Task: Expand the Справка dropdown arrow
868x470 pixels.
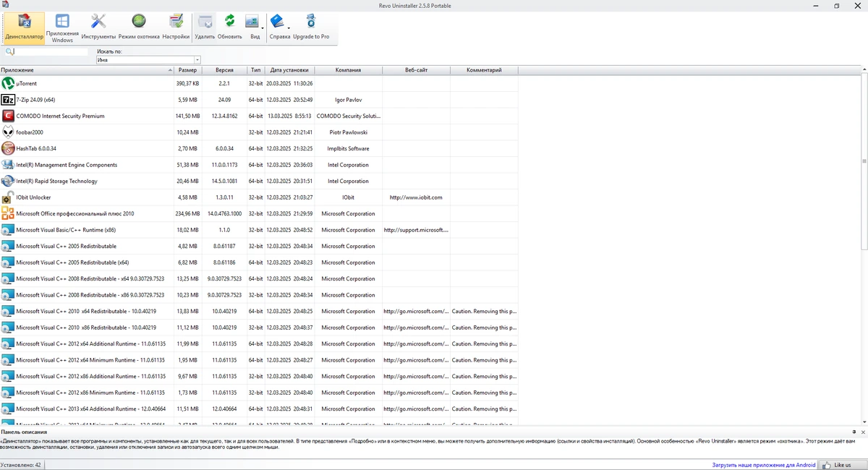Action: [289, 28]
